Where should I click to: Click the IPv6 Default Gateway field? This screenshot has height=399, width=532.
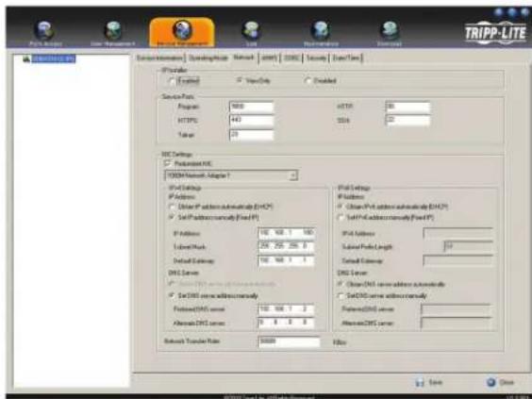(458, 260)
